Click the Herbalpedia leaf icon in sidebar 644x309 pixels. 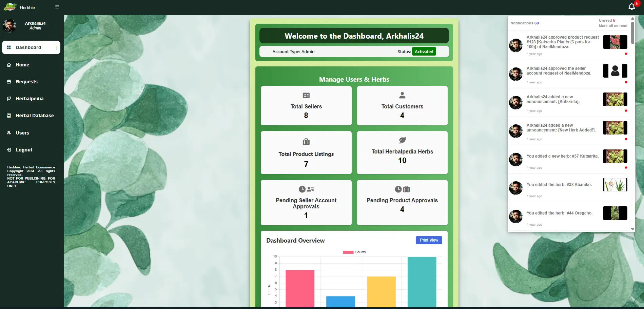(9, 99)
